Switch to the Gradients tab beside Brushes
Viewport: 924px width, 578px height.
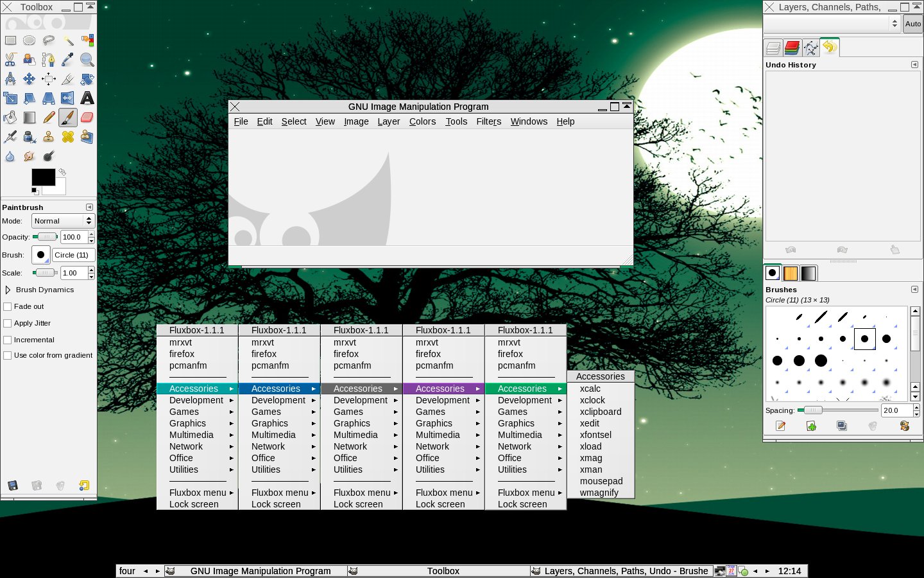click(809, 273)
